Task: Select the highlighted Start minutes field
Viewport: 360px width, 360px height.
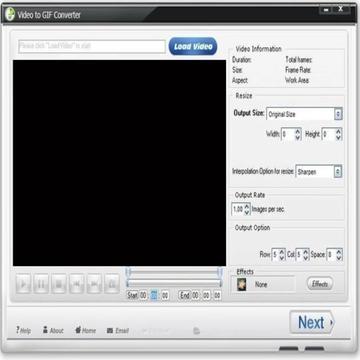Action: (x=154, y=295)
